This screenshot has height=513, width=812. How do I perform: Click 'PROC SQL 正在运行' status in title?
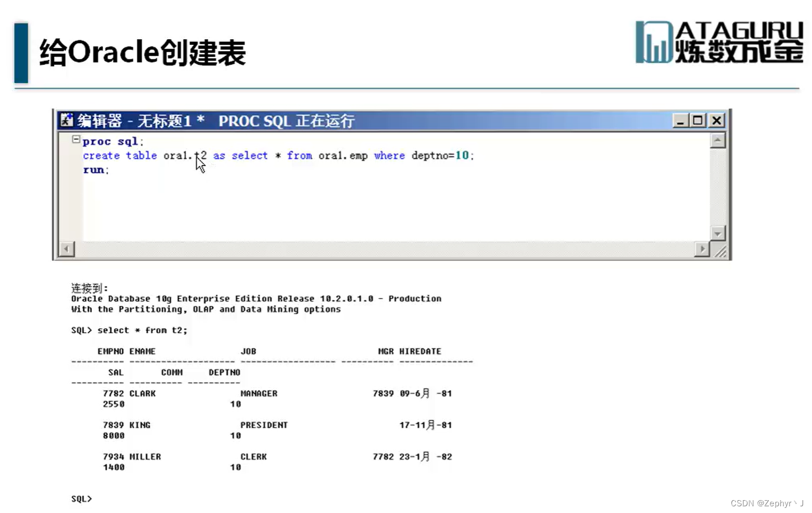point(286,121)
